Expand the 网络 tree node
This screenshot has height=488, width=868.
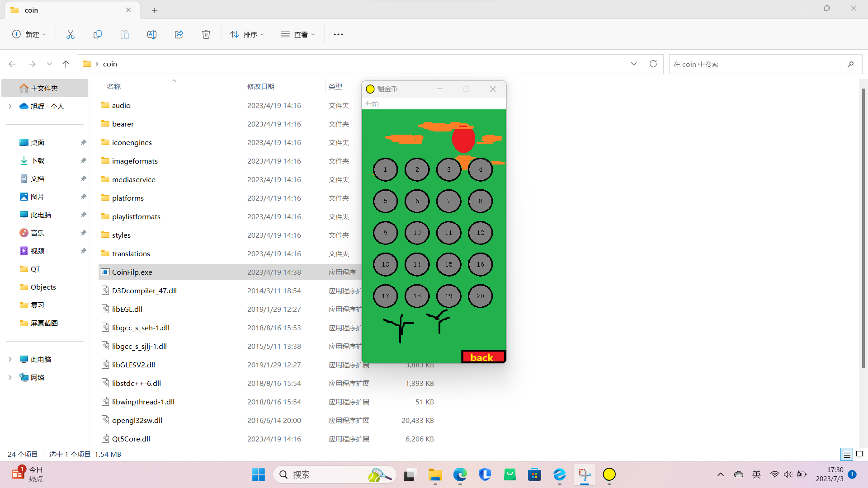10,377
